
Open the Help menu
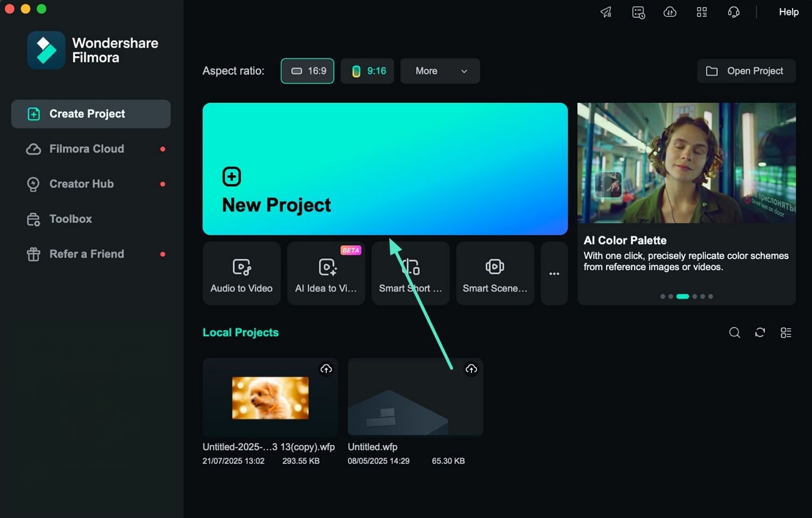[788, 12]
